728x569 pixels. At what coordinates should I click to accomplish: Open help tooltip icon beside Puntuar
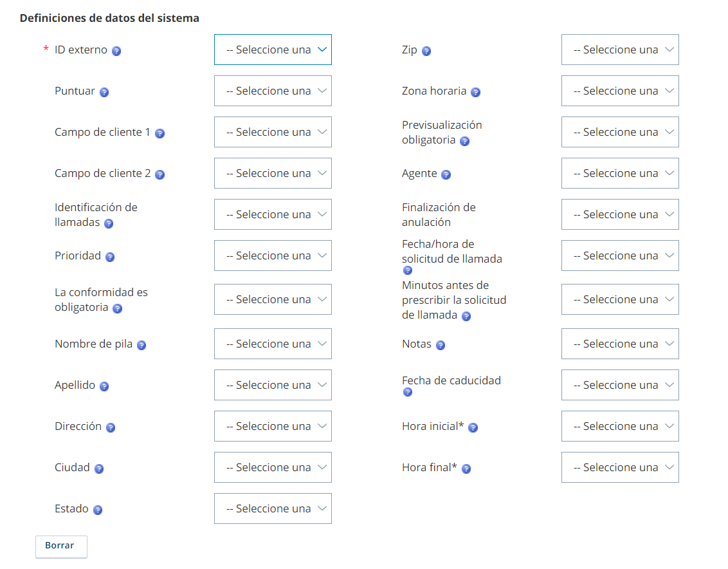pos(104,93)
